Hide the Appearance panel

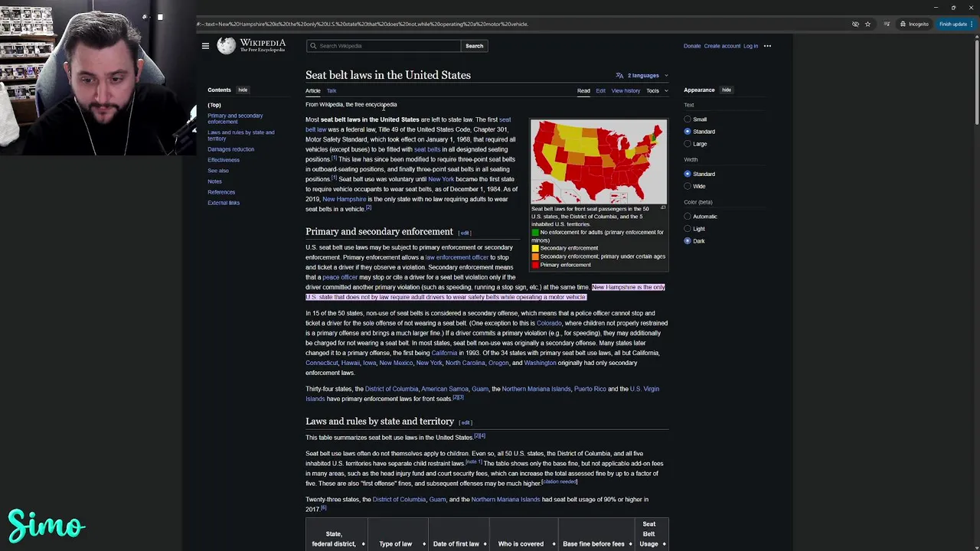click(x=727, y=90)
